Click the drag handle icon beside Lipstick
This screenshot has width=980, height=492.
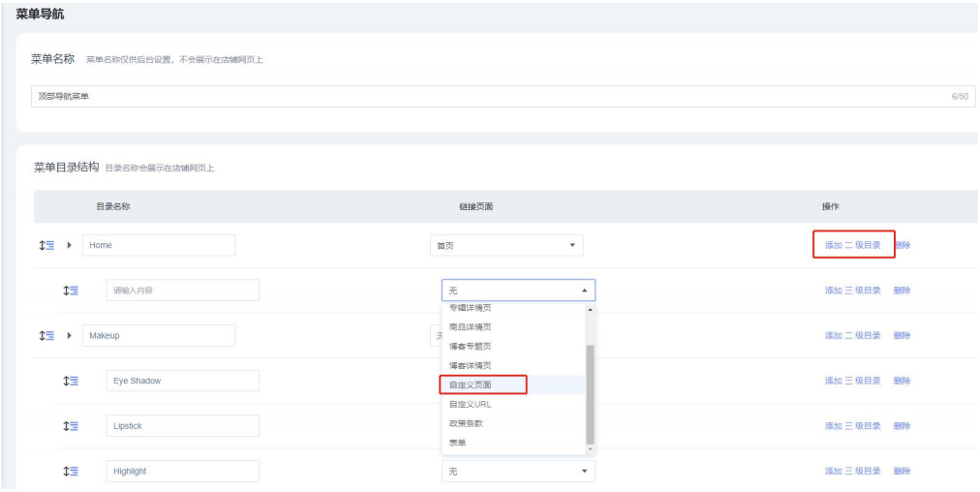[x=71, y=426]
